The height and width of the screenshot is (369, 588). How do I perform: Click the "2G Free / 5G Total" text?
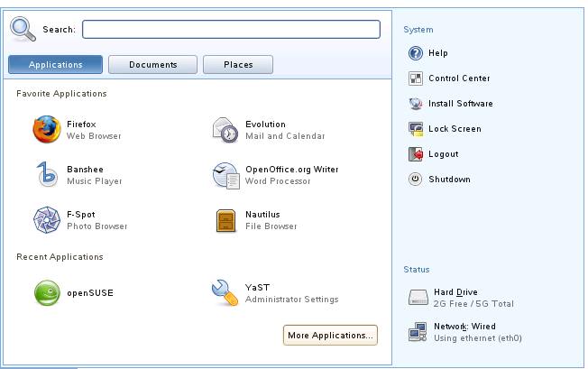pos(473,304)
